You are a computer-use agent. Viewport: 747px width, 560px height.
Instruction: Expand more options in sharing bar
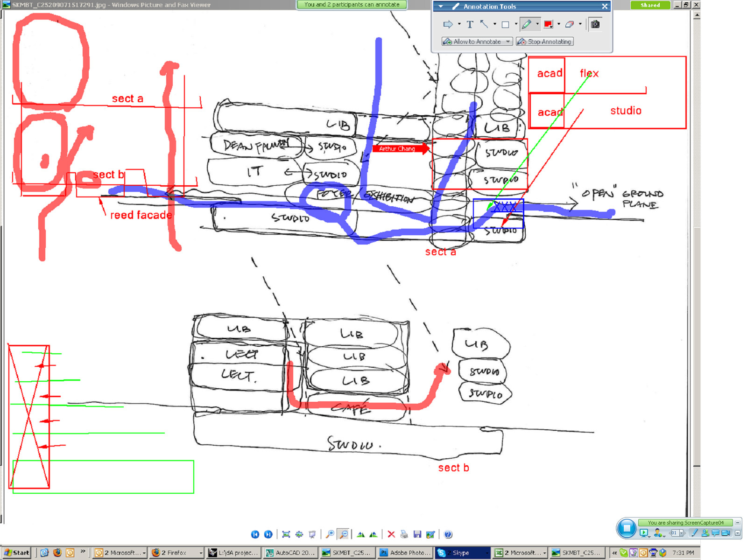(x=738, y=533)
